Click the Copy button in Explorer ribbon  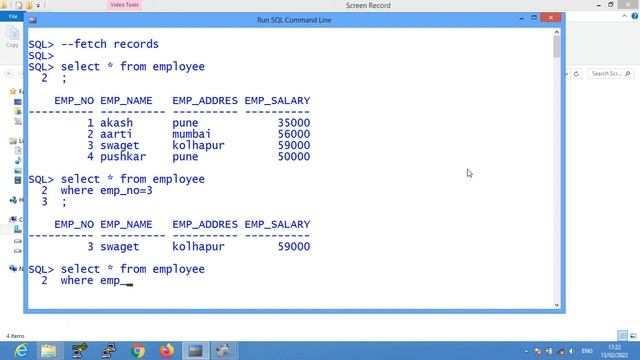12,37
